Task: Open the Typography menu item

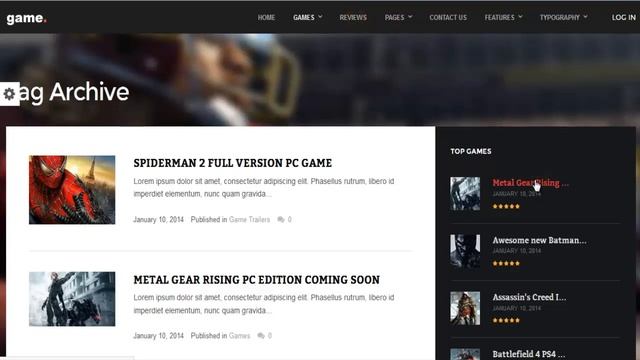Action: (560, 18)
